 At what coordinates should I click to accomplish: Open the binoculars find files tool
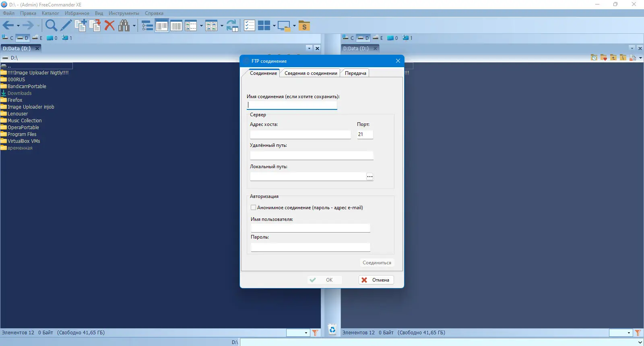tap(124, 26)
